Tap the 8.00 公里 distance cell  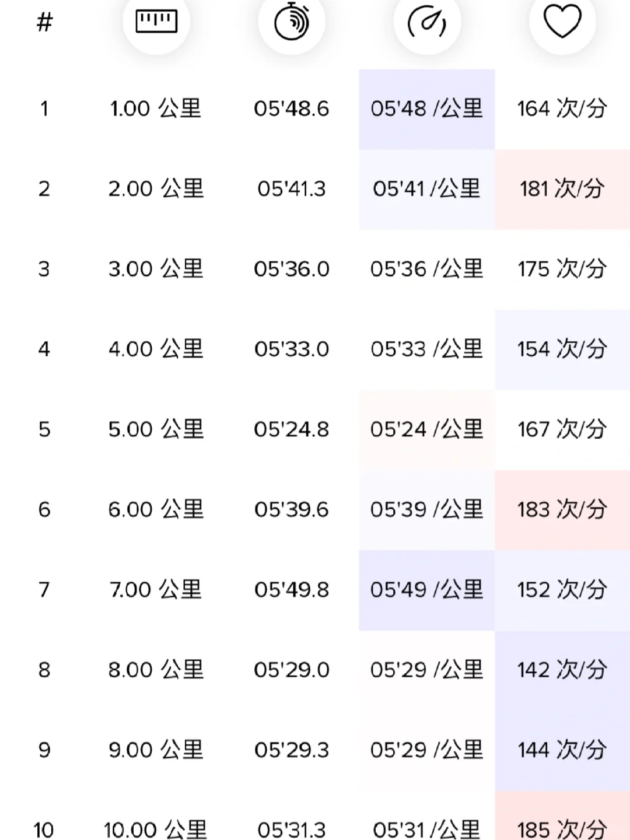coord(156,670)
